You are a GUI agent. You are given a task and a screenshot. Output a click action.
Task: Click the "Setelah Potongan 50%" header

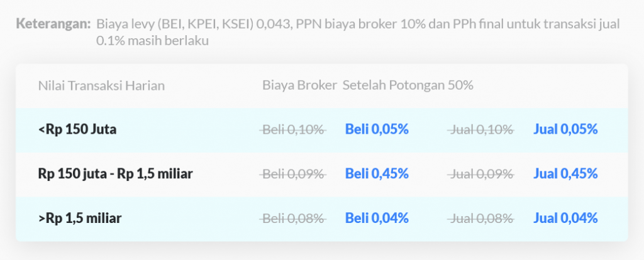(x=408, y=85)
